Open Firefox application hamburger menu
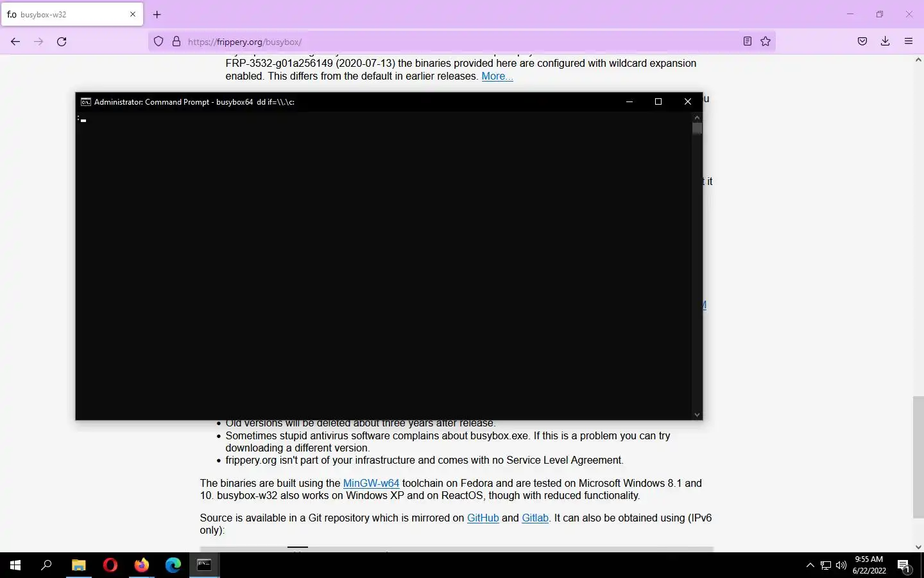 pos(909,42)
